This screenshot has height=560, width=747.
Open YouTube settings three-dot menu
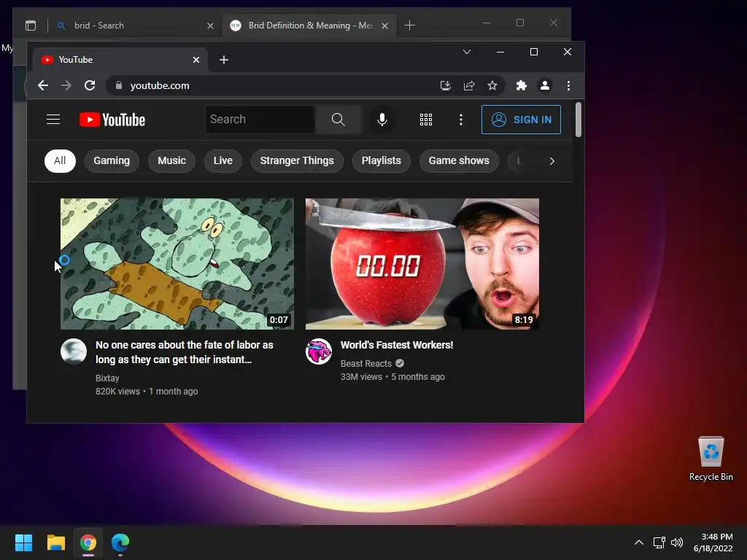[x=461, y=120]
